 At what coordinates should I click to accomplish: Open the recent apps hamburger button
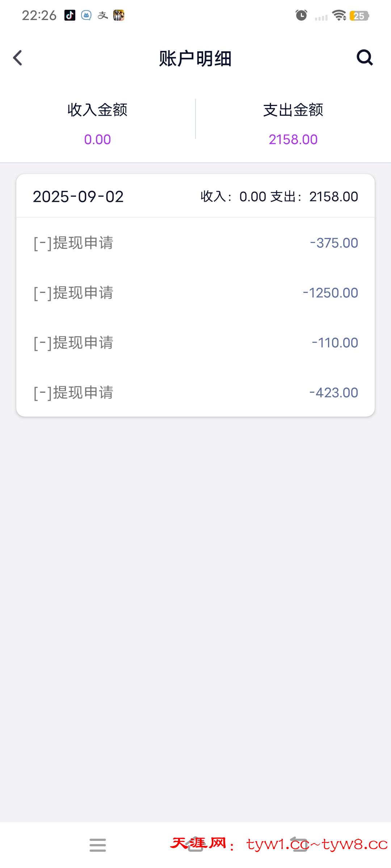(x=98, y=845)
